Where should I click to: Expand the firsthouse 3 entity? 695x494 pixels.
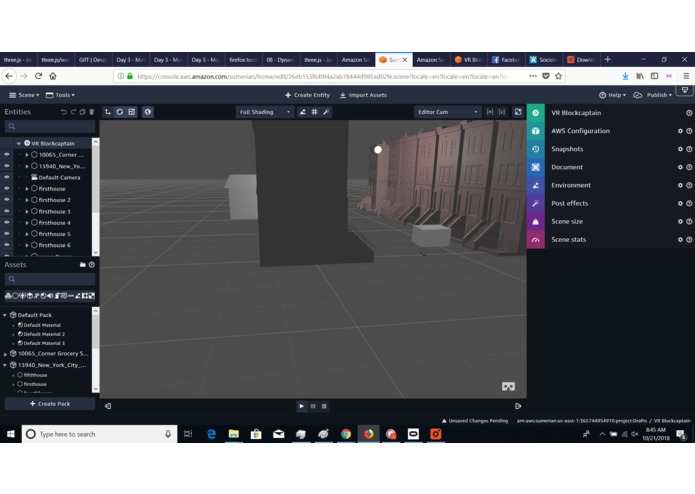(27, 211)
